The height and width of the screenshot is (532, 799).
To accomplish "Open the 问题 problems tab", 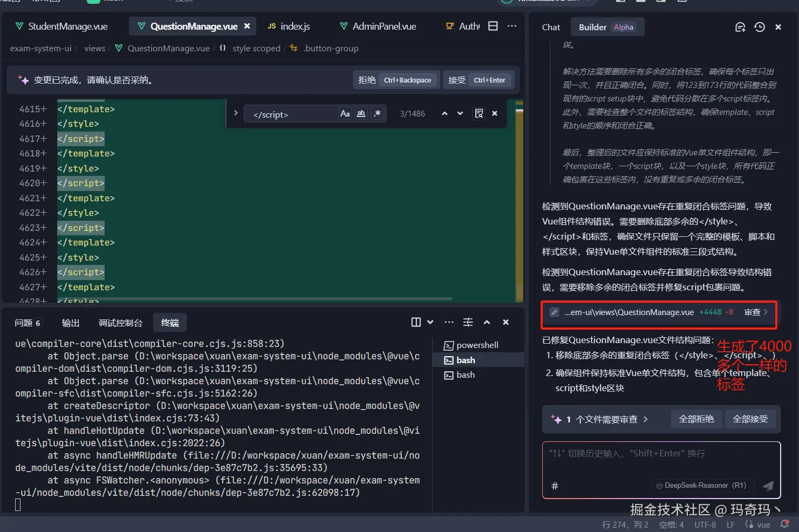I will [x=28, y=323].
